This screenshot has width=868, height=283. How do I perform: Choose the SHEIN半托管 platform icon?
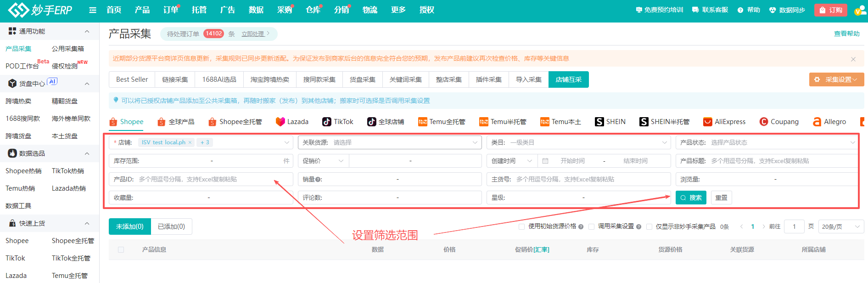point(644,122)
